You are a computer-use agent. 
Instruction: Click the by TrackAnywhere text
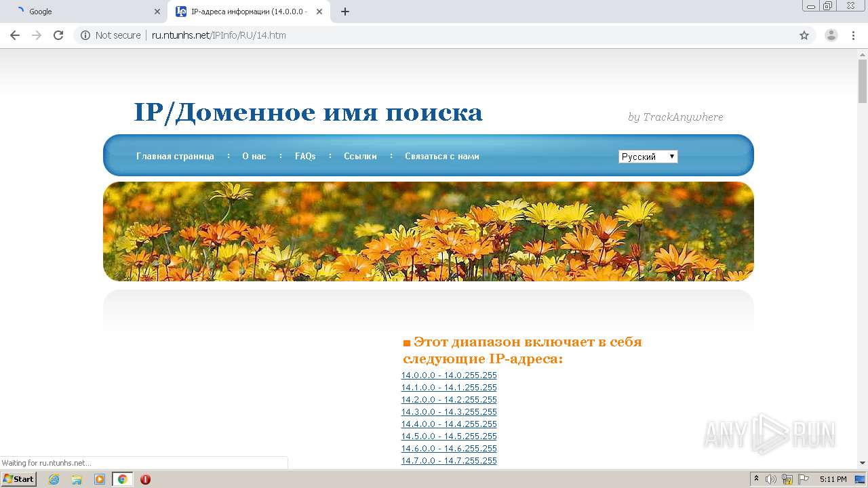675,117
